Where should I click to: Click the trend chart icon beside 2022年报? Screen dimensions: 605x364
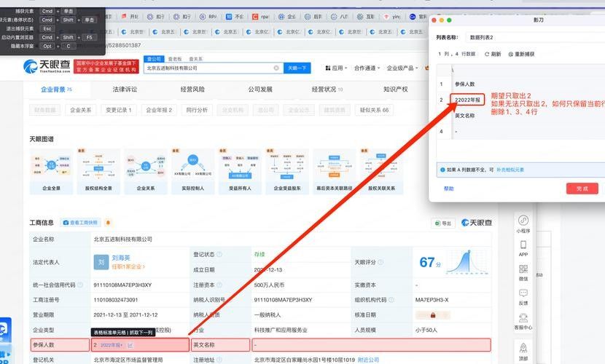[130, 345]
